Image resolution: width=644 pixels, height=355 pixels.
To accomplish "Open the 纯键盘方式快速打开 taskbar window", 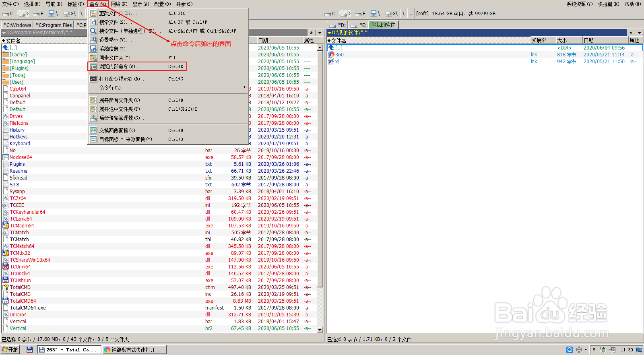I will pos(134,350).
